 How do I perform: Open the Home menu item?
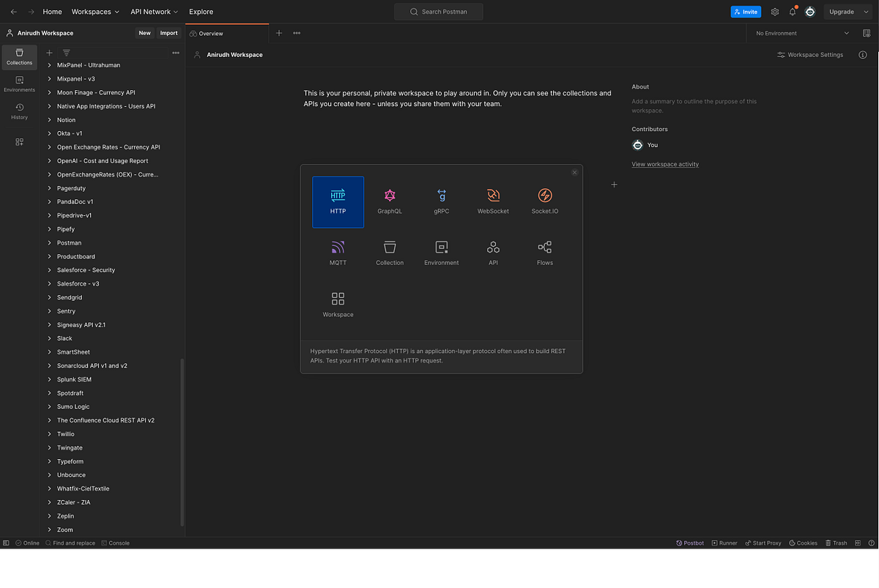[52, 12]
